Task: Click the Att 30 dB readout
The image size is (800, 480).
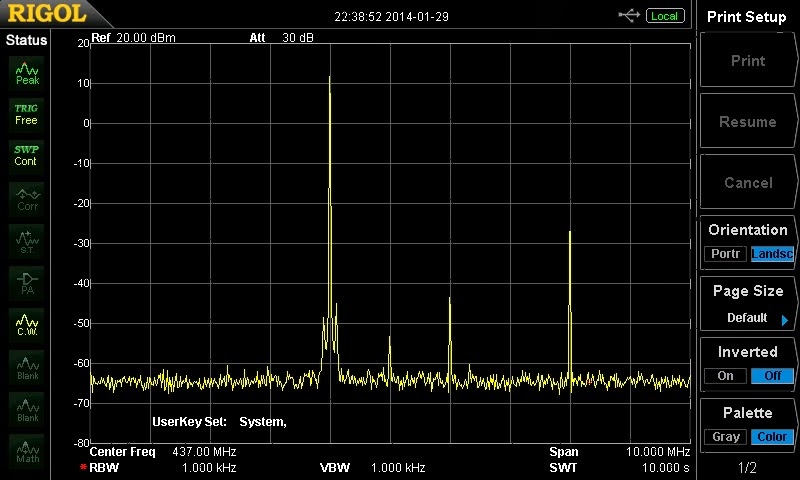Action: point(282,38)
